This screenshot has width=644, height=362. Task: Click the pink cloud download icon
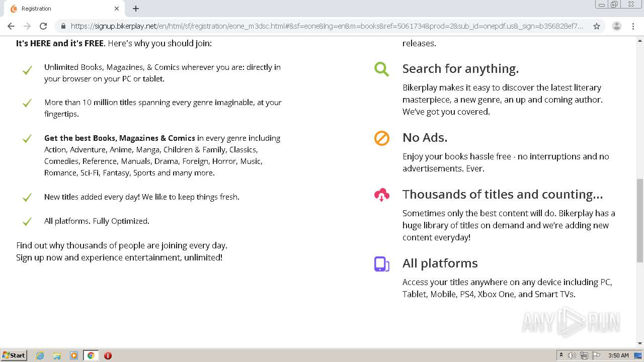(x=382, y=195)
